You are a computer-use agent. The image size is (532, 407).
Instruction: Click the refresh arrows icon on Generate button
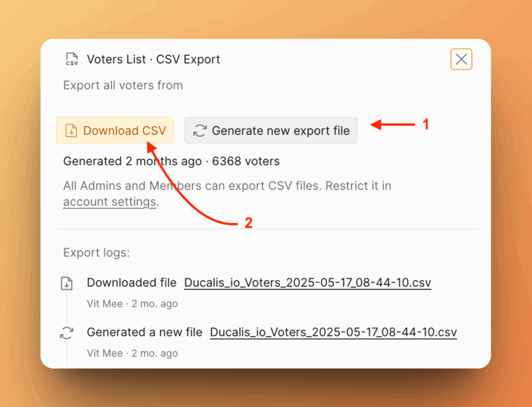tap(200, 130)
